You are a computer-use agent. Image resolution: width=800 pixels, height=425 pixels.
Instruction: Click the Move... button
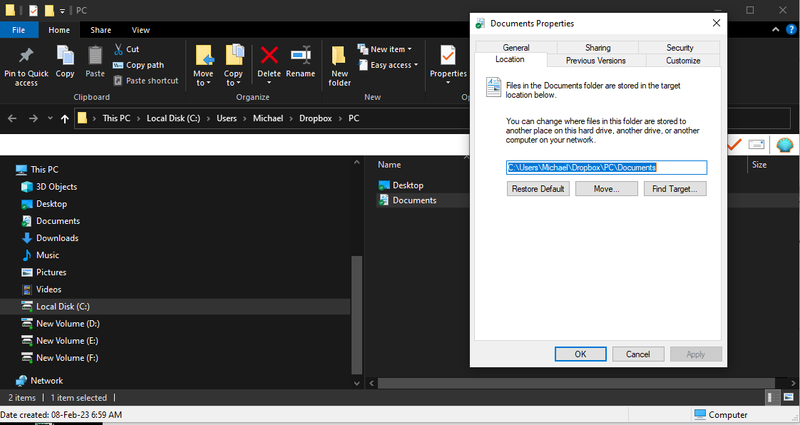(x=606, y=188)
